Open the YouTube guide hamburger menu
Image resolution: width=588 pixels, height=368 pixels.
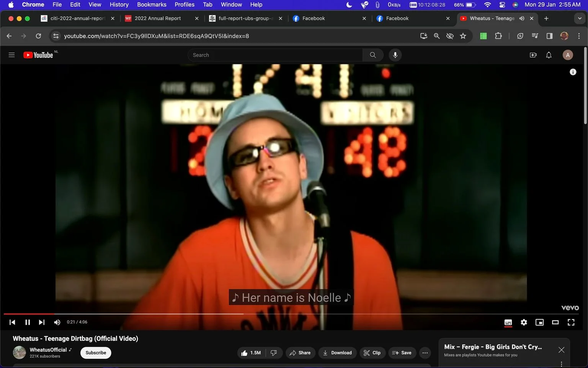11,55
